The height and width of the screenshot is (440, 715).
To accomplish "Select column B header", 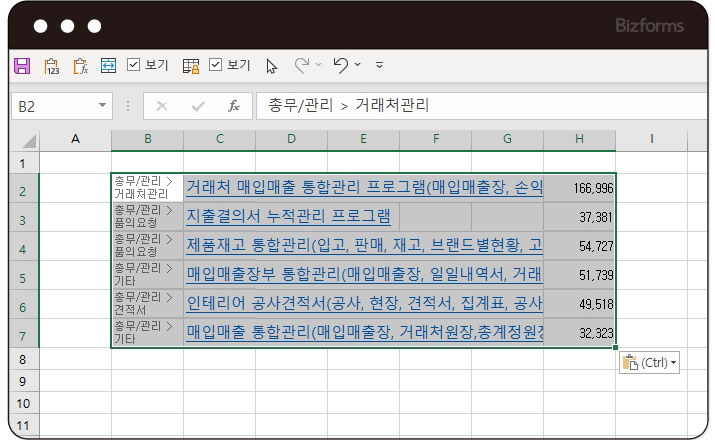I will [x=147, y=139].
